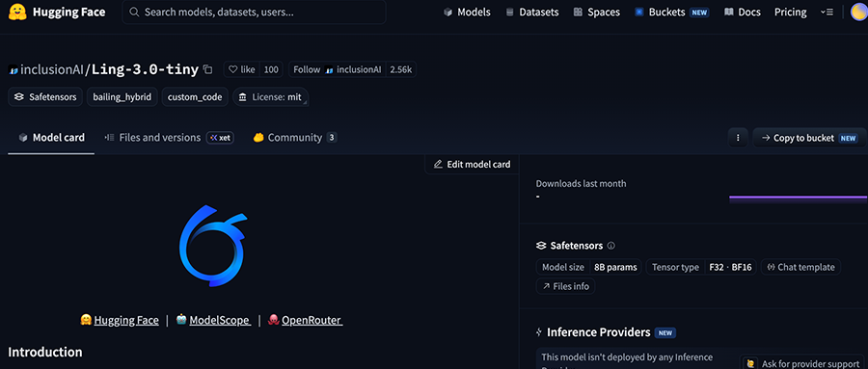This screenshot has height=369, width=868.
Task: Open the user profile avatar
Action: (858, 12)
